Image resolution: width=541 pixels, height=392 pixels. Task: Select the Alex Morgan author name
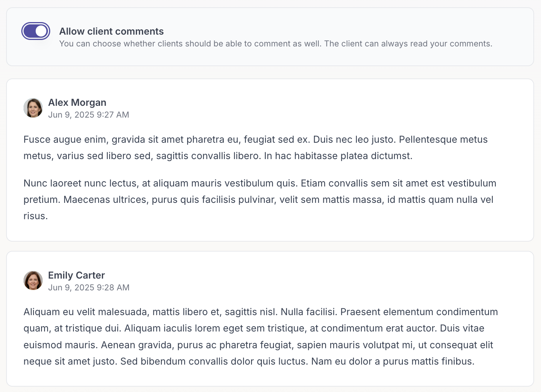pos(77,102)
